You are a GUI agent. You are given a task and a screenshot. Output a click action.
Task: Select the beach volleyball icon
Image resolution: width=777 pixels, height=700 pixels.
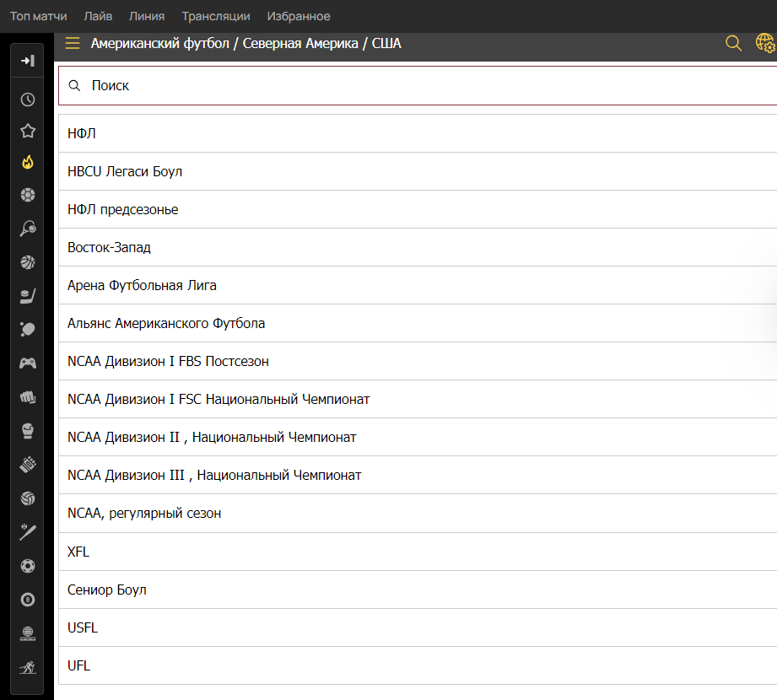pyautogui.click(x=28, y=633)
